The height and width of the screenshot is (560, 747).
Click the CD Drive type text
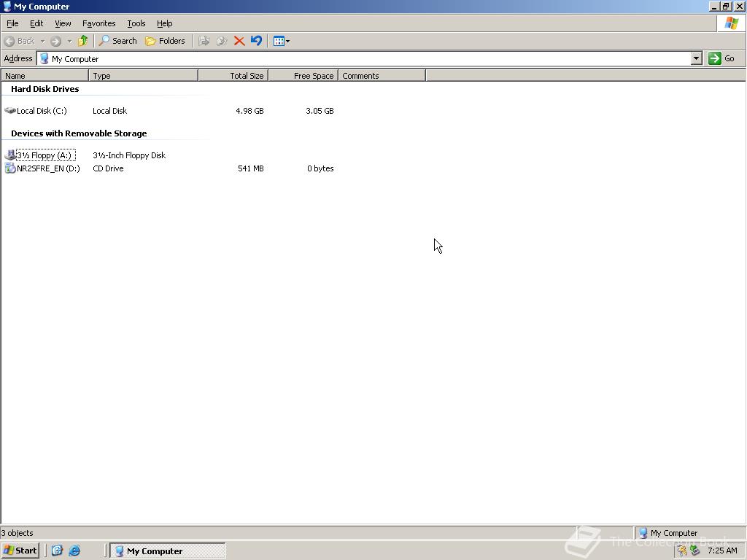click(x=108, y=168)
